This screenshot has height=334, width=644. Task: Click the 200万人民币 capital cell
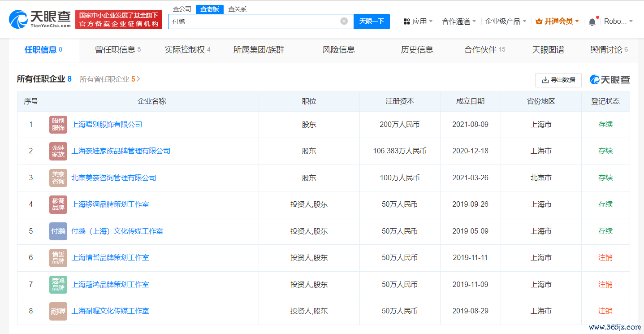click(400, 124)
